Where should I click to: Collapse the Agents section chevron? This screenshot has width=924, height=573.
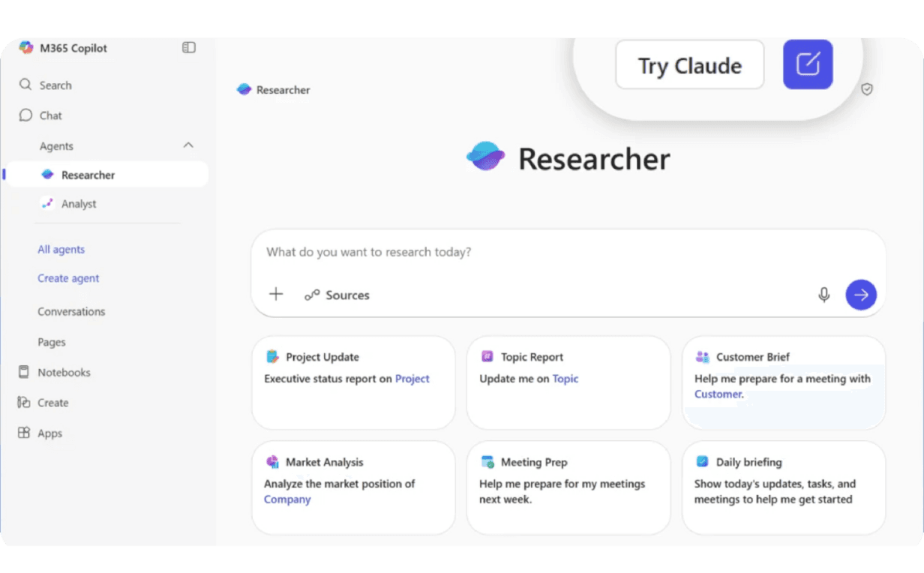(x=188, y=145)
